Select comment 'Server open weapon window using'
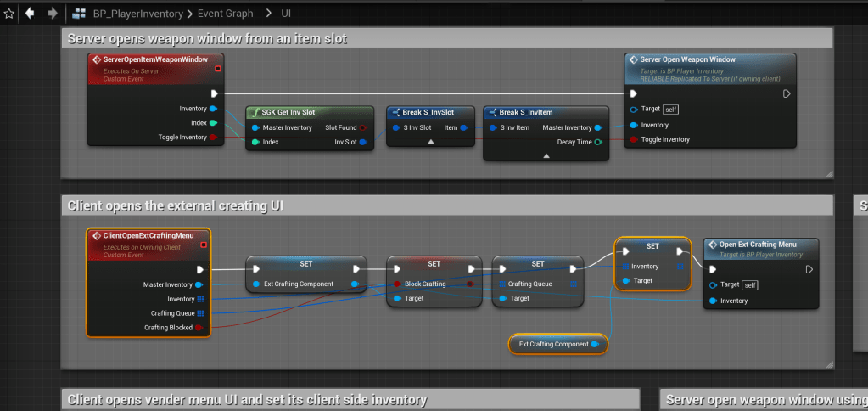Image resolution: width=868 pixels, height=411 pixels. [x=764, y=399]
